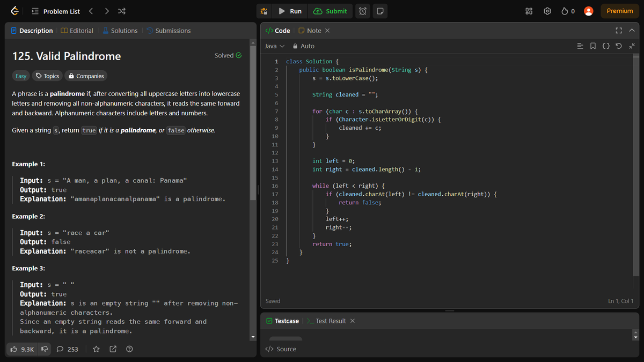Open the sticky note icon in top bar
Image resolution: width=644 pixels, height=362 pixels.
tap(379, 11)
